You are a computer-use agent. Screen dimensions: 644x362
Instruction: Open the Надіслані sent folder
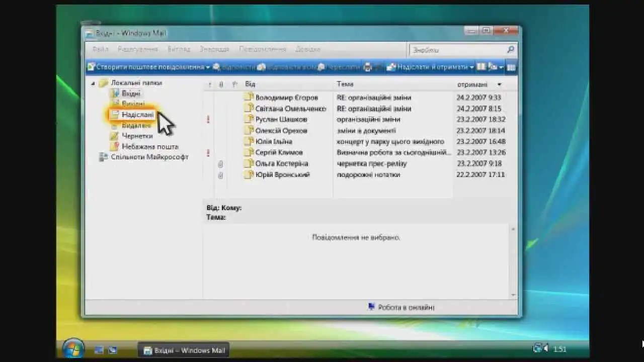tap(137, 115)
